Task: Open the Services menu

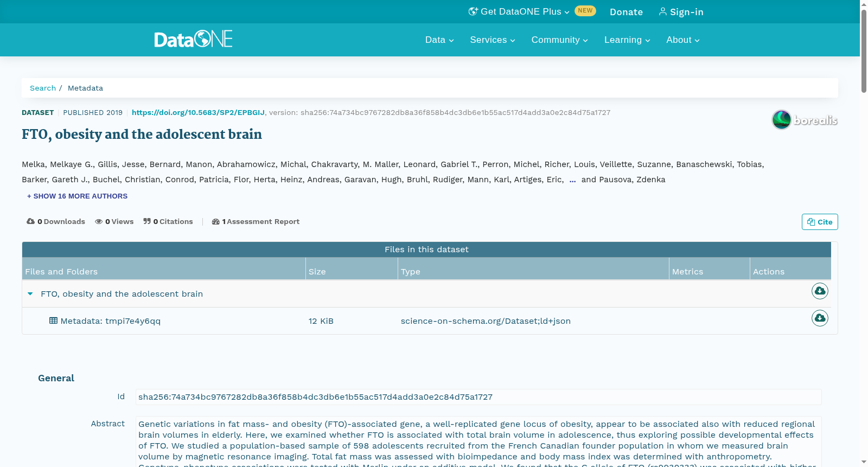Action: pyautogui.click(x=493, y=40)
